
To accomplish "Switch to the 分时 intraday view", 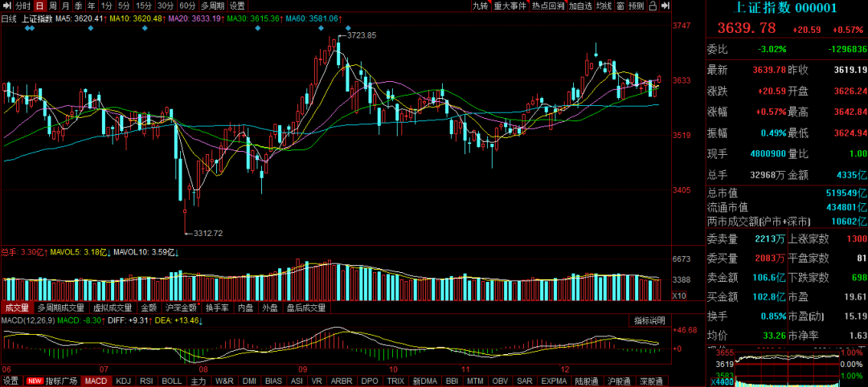I will tap(23, 6).
